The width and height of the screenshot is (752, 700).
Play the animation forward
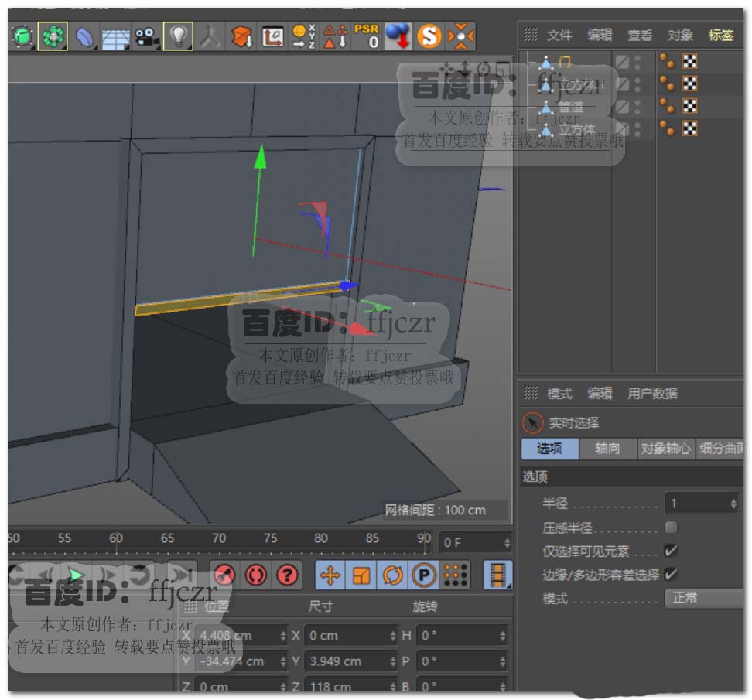click(75, 574)
